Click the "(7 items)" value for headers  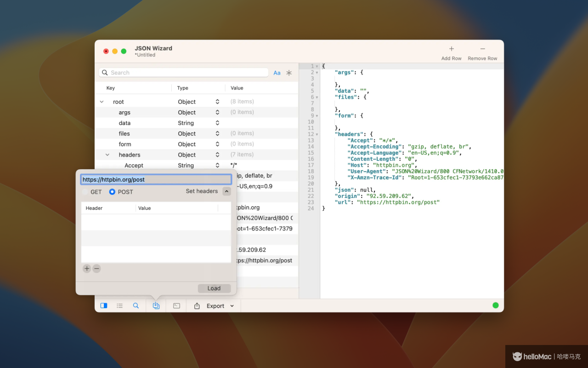(x=242, y=155)
